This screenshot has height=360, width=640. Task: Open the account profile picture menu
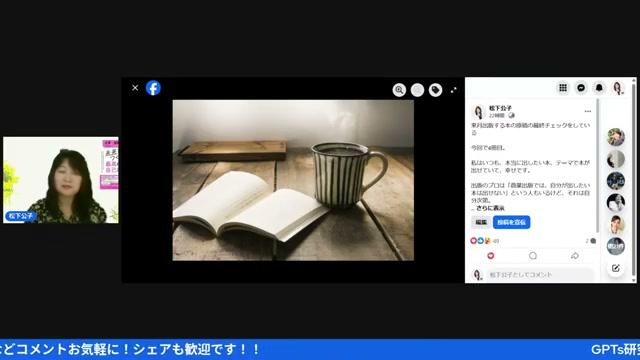618,88
